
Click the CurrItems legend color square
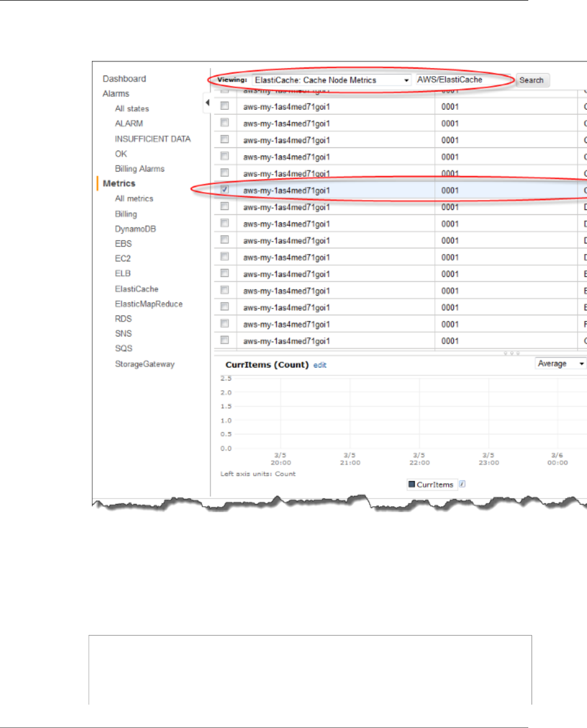[412, 484]
